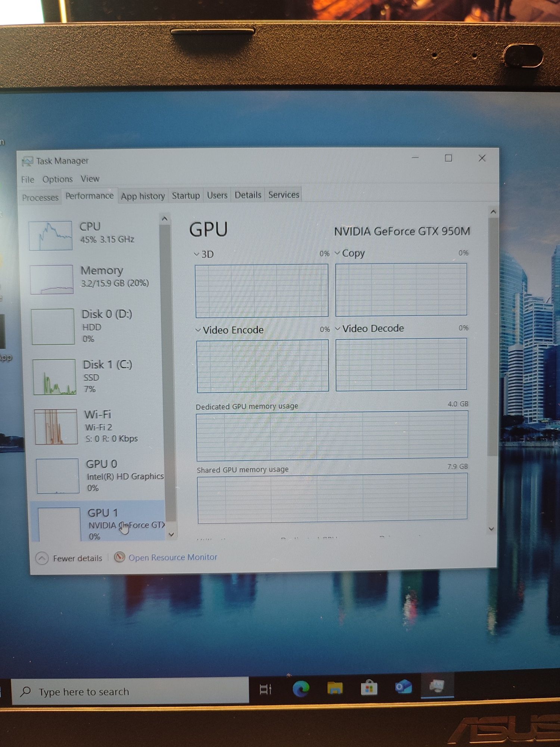560x747 pixels.
Task: Launch Microsoft Edge from taskbar
Action: (x=301, y=689)
